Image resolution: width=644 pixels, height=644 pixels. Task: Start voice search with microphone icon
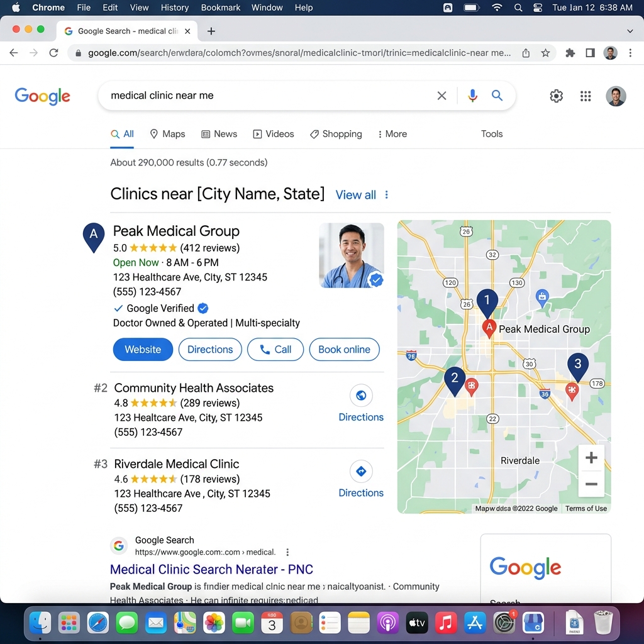[472, 96]
